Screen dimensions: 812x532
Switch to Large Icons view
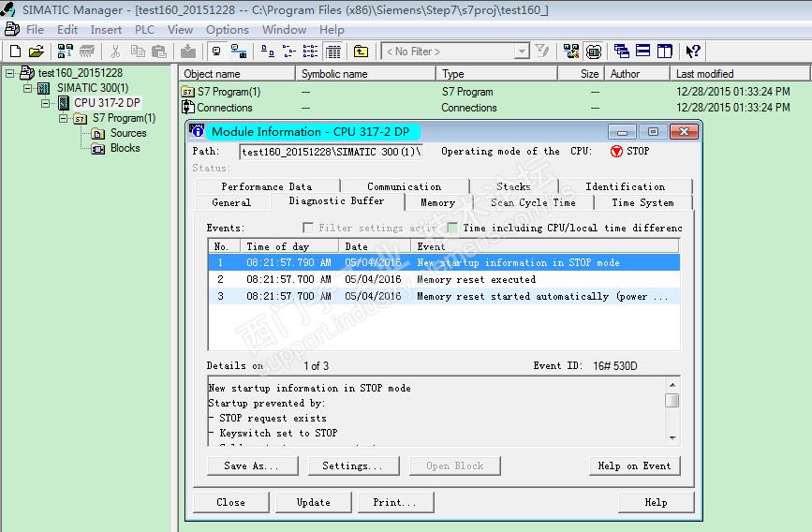(267, 52)
